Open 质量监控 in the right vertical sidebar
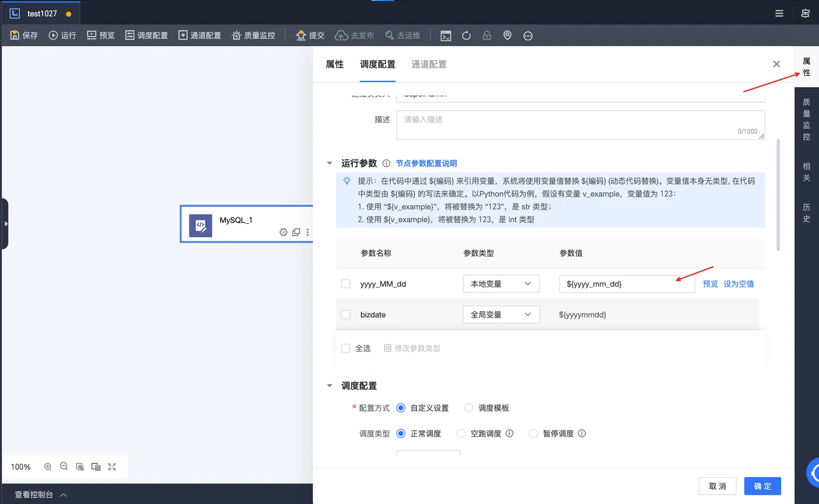819x504 pixels. pyautogui.click(x=807, y=119)
